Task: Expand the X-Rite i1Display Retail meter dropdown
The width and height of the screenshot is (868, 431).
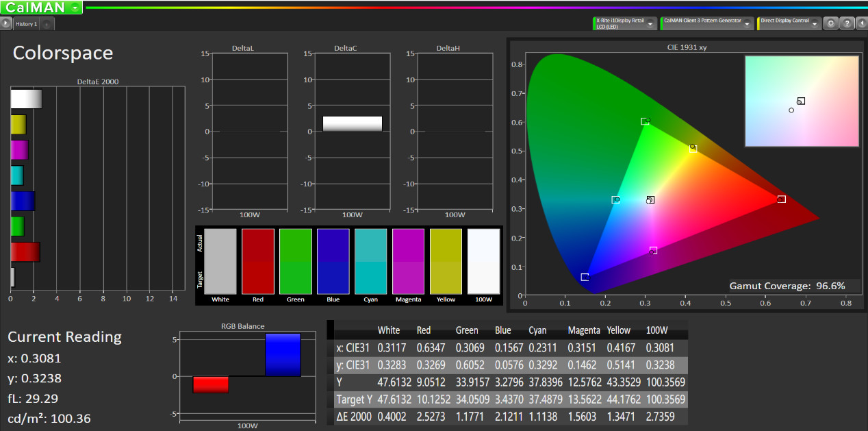Action: click(x=651, y=23)
